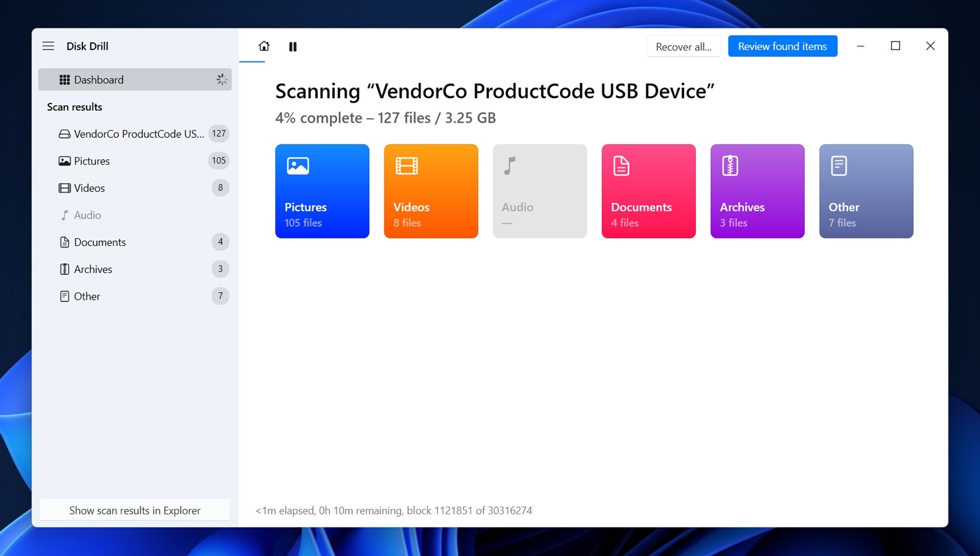
Task: Click the greyed Audio tile
Action: click(x=539, y=191)
